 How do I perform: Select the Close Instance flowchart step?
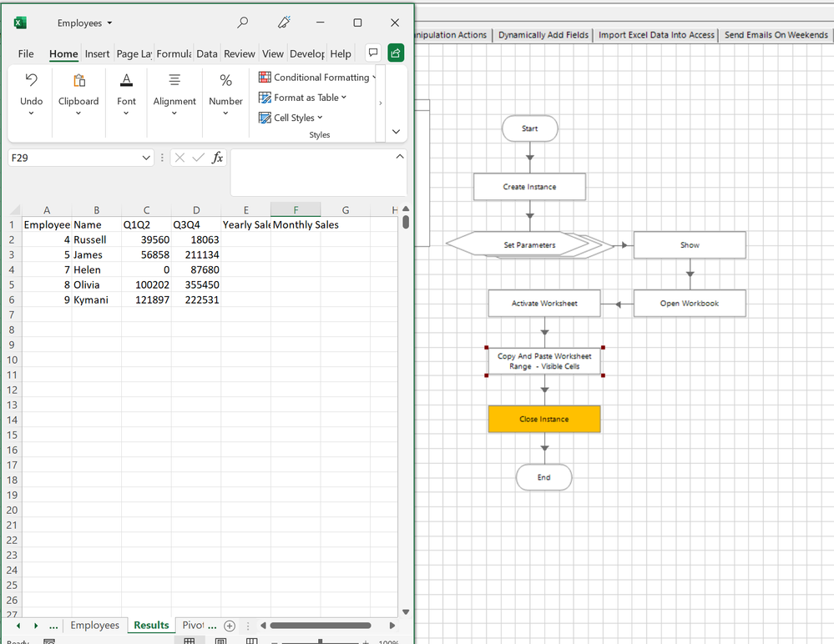pos(543,419)
